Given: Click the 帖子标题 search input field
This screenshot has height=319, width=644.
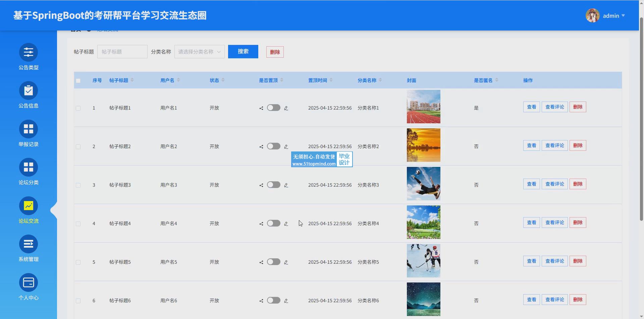Looking at the screenshot, I should pyautogui.click(x=122, y=52).
